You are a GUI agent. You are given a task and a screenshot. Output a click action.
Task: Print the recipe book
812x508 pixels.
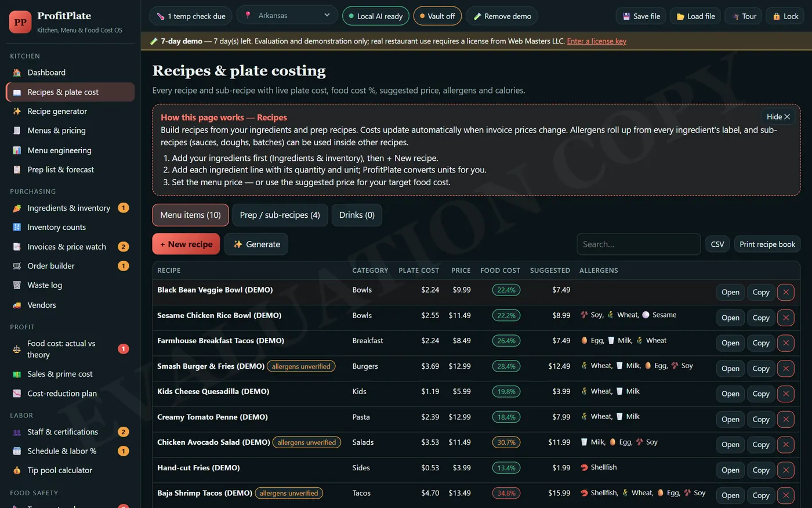(767, 244)
